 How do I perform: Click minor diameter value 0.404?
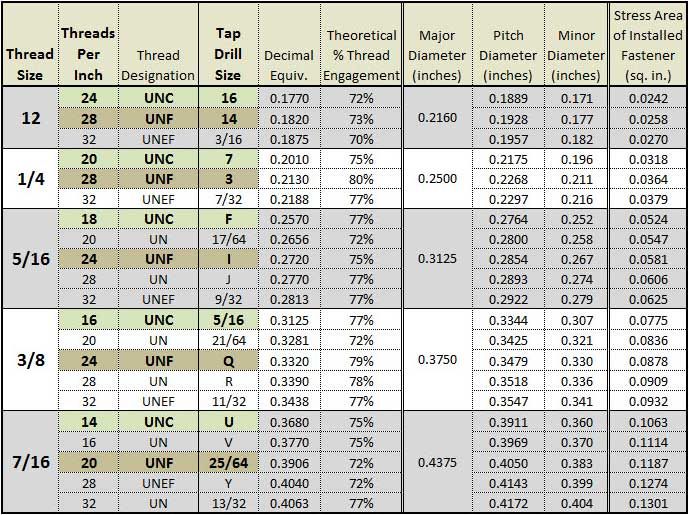(x=577, y=503)
